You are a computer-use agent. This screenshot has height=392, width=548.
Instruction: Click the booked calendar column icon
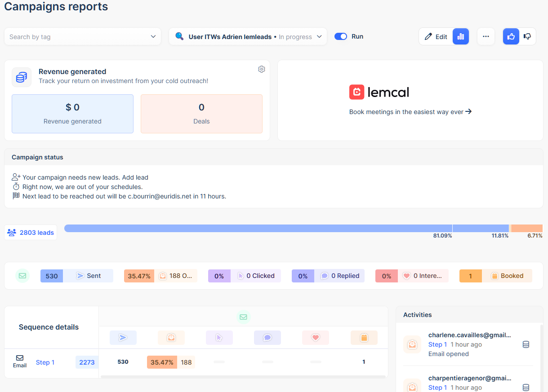364,338
